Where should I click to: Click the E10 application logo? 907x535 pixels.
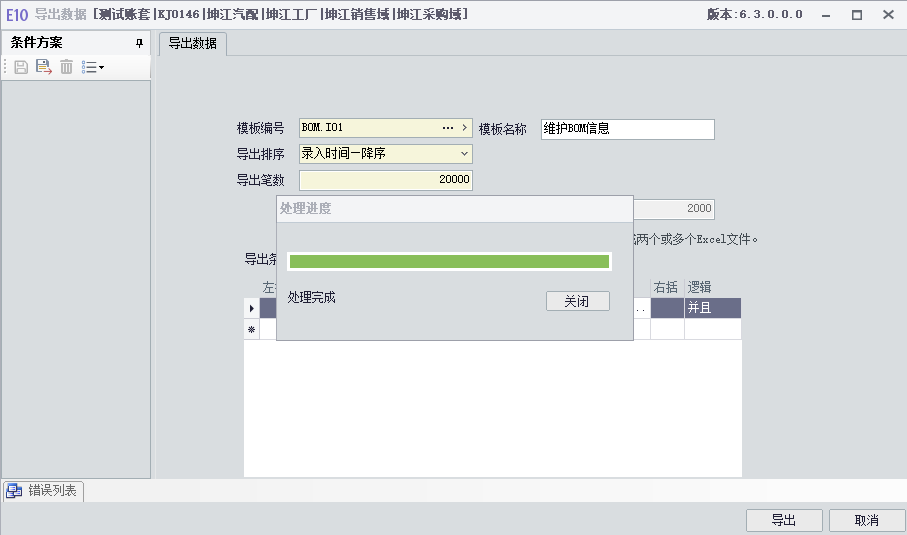(16, 14)
